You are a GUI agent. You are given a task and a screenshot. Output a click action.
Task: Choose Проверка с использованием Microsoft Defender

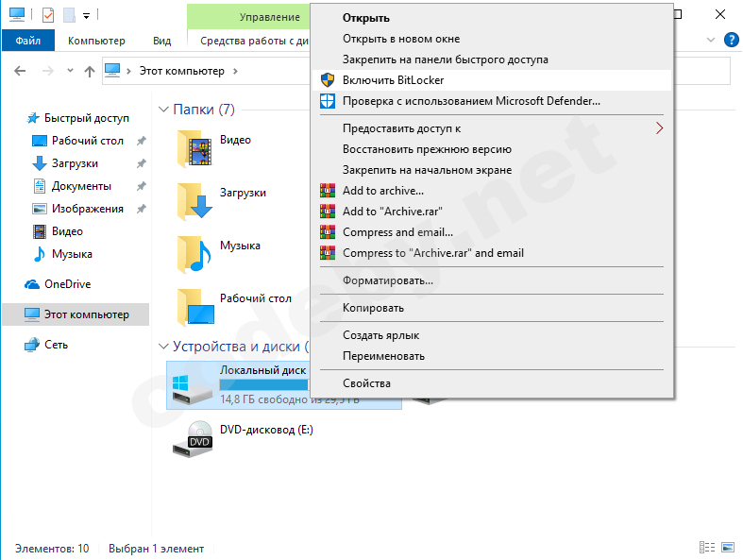(x=492, y=101)
